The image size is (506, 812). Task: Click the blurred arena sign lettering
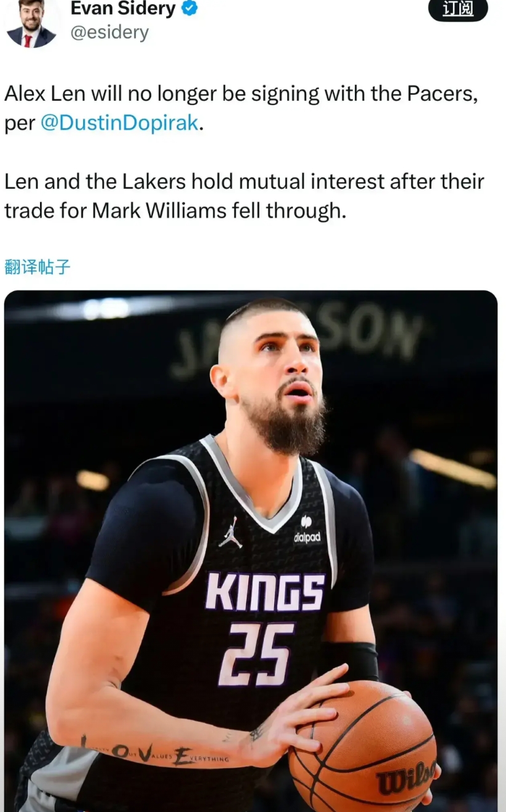coord(299,340)
